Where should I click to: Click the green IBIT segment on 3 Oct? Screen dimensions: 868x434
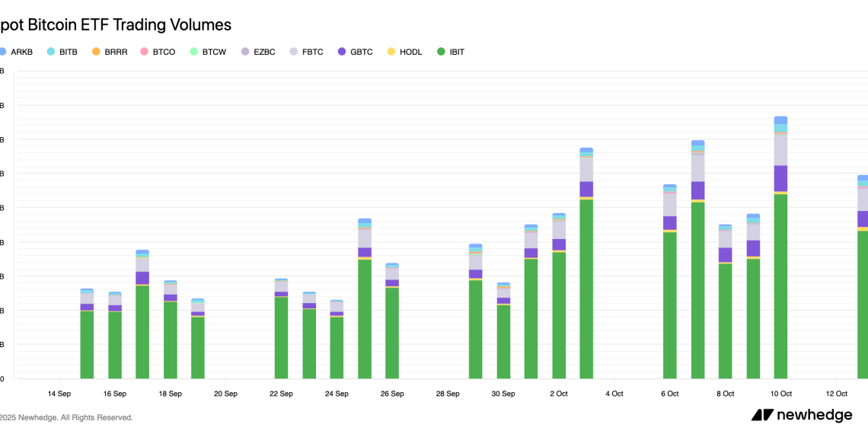tap(586, 289)
